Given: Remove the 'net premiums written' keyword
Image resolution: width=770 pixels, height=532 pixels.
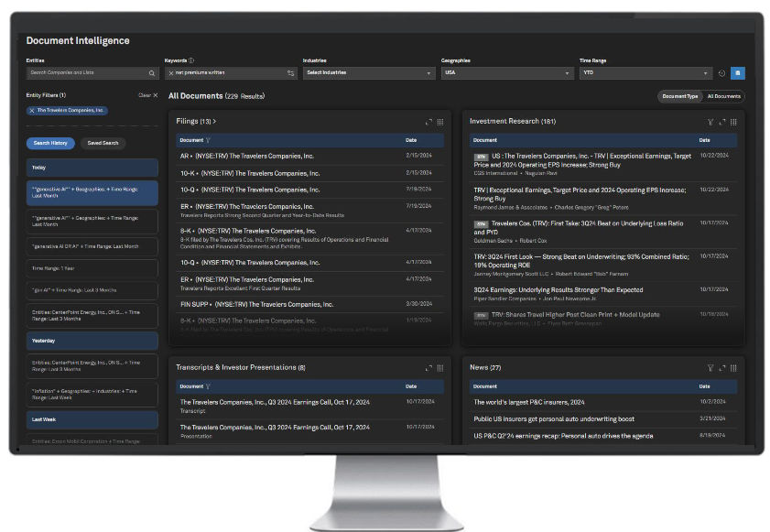Looking at the screenshot, I should [171, 72].
